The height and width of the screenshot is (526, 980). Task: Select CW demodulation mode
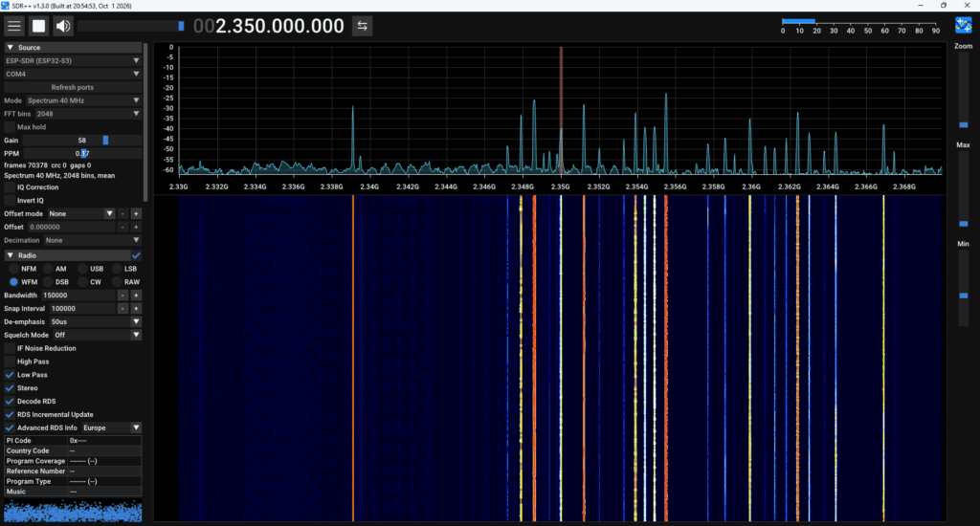tap(82, 282)
